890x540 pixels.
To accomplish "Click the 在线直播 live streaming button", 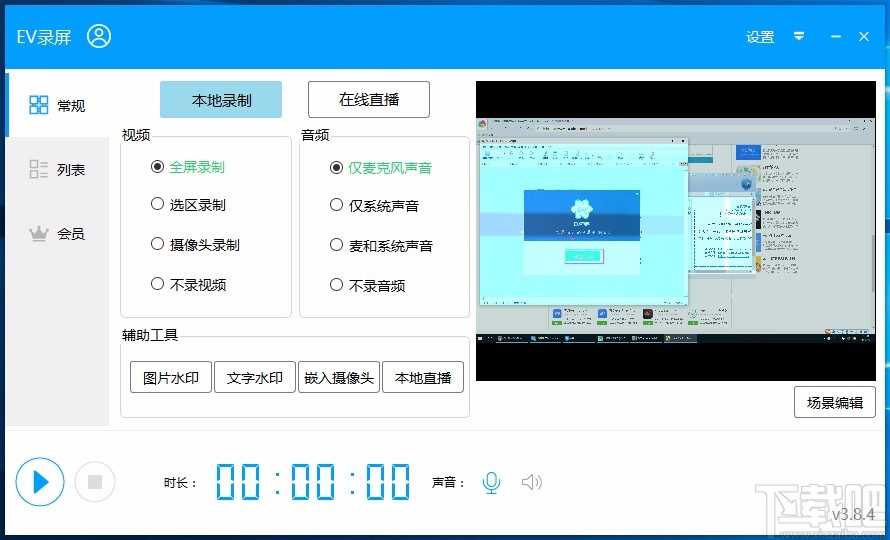I will tap(369, 100).
